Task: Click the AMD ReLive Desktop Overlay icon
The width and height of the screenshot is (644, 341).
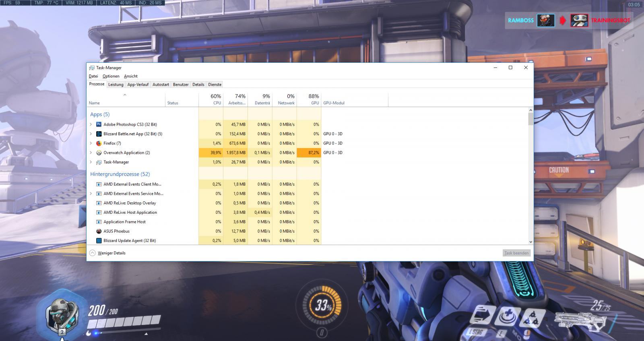Action: [x=99, y=203]
